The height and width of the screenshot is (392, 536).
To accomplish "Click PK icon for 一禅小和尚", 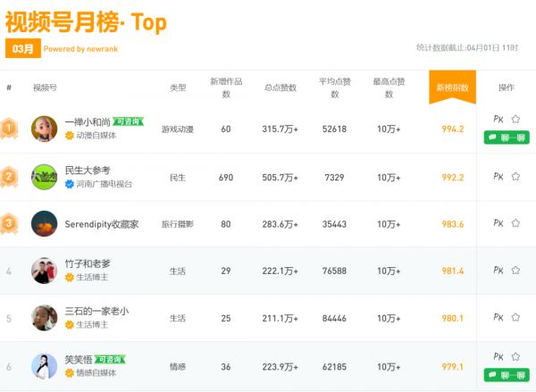I will coord(498,120).
